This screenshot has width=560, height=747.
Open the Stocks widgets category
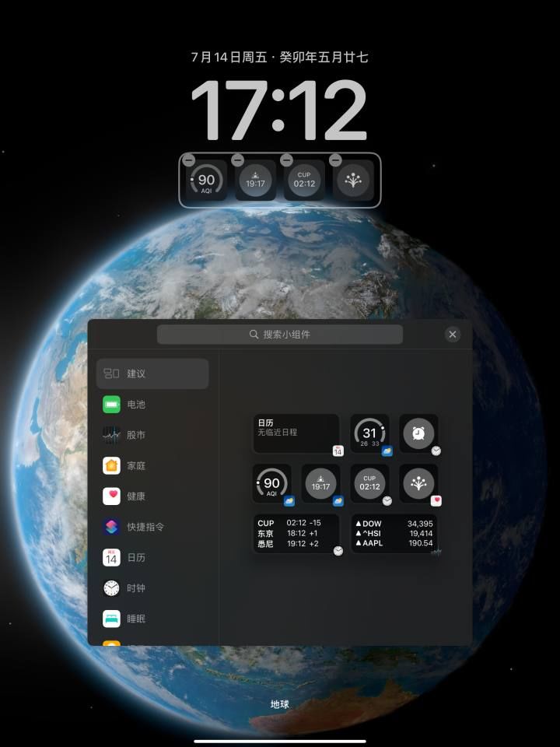pyautogui.click(x=152, y=435)
